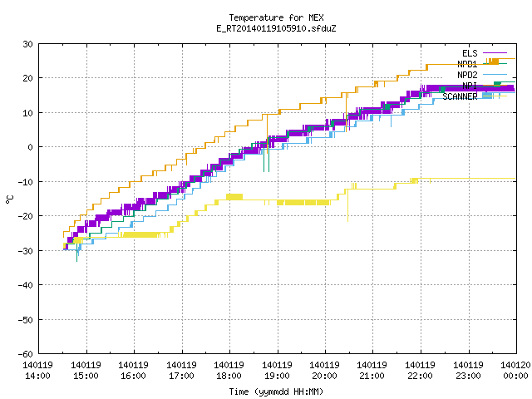Screen dimensions: 532x399
Task: Click the x-axis tick label 140120 00:00
Action: pyautogui.click(x=515, y=371)
